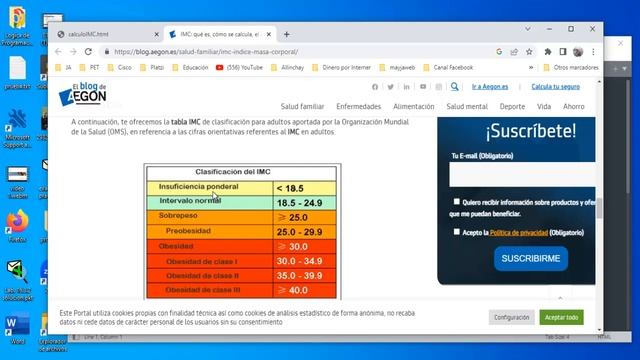This screenshot has width=640, height=360.
Task: Open the Platzi bookmark folder
Action: point(152,67)
